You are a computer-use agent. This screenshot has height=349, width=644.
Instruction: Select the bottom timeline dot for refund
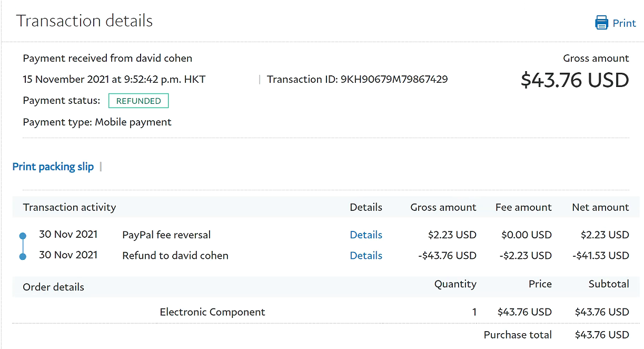point(23,257)
